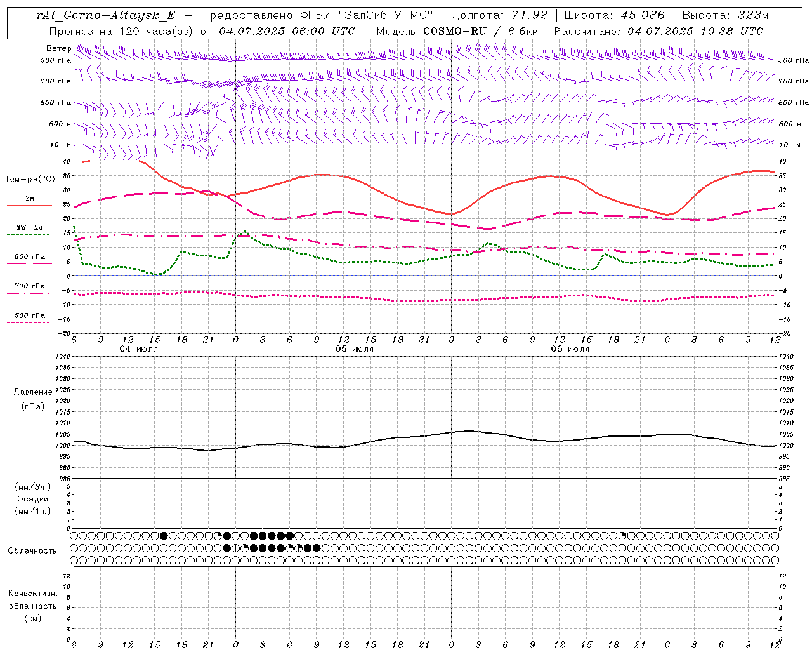Click the 04 июля date label

[139, 349]
